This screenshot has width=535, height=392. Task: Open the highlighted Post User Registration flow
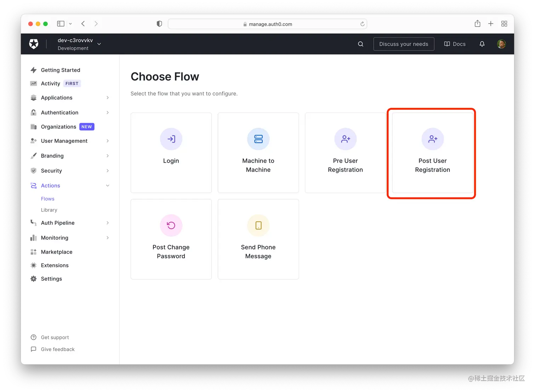pos(432,153)
